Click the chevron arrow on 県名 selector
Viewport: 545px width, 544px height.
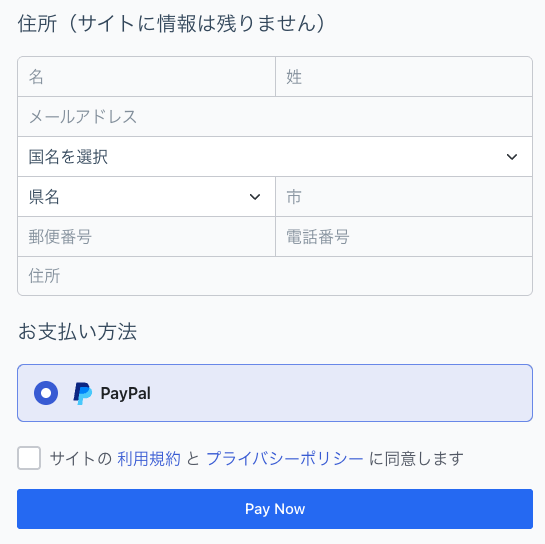coord(255,197)
